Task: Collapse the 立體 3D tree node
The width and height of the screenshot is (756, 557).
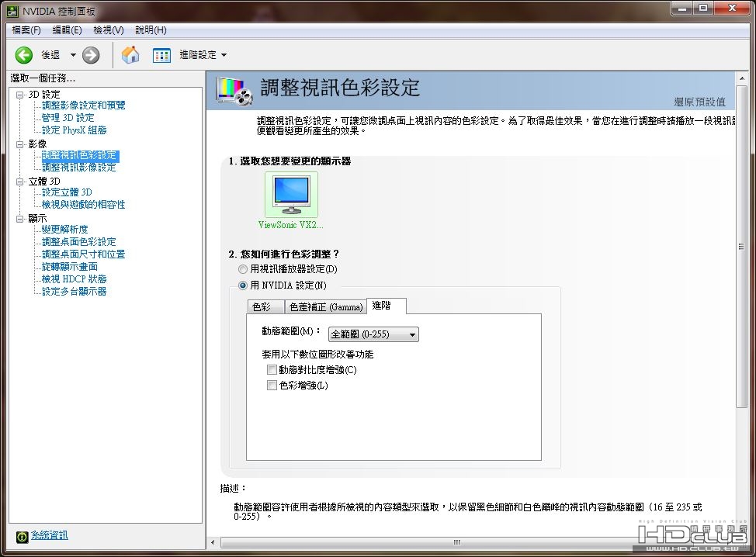Action: pyautogui.click(x=19, y=182)
